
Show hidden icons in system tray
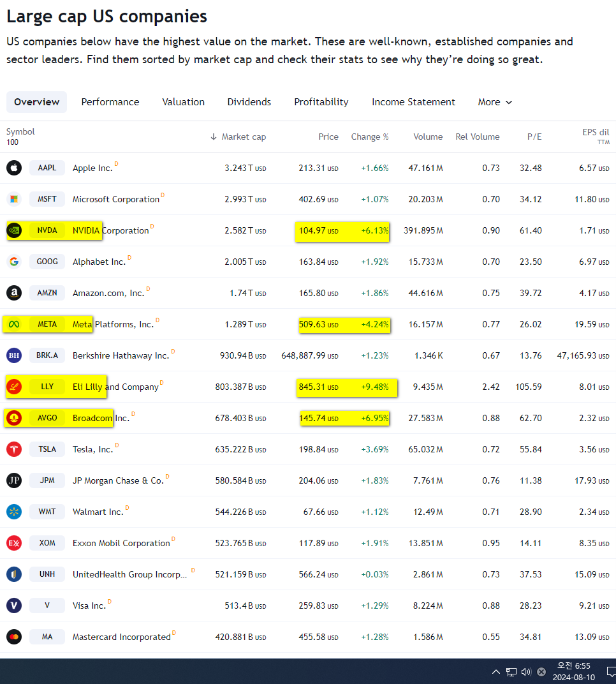point(496,672)
